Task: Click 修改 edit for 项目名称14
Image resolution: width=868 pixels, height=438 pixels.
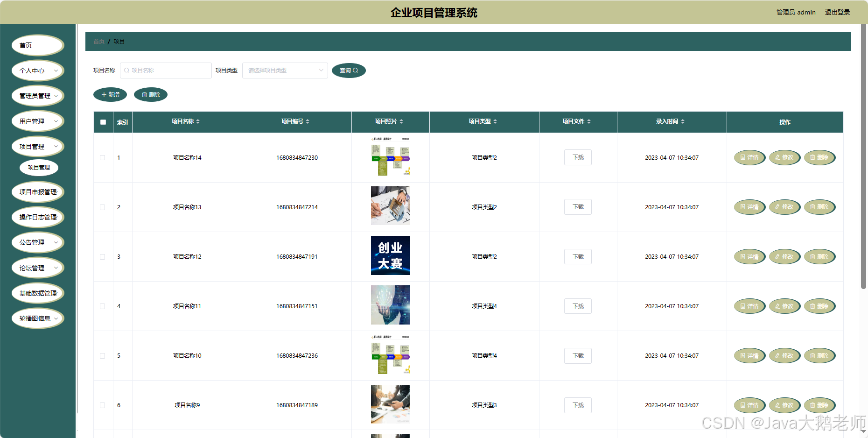Action: [784, 157]
